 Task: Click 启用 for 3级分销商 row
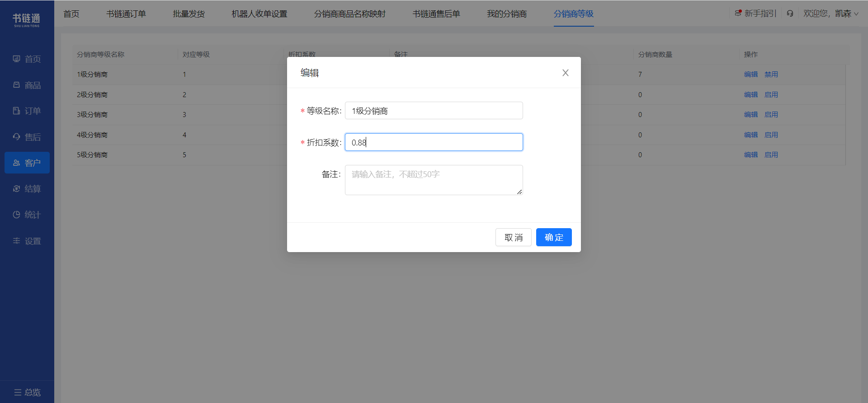[771, 115]
